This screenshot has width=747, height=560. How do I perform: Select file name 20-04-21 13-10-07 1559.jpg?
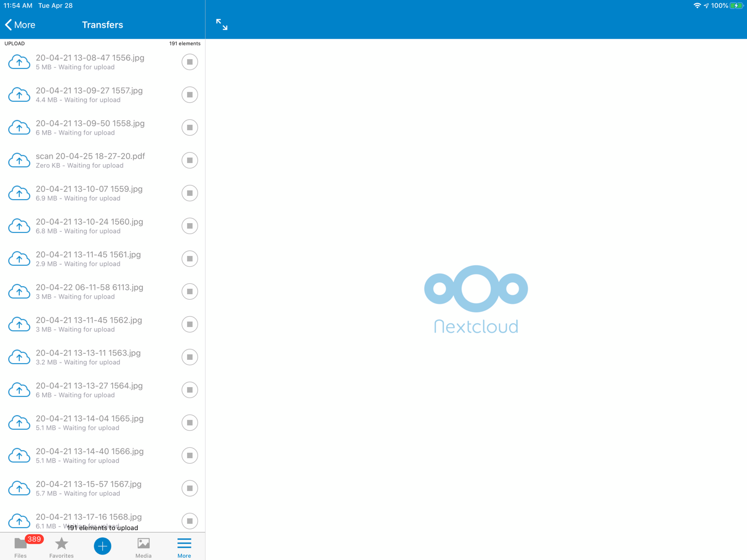[x=89, y=189]
